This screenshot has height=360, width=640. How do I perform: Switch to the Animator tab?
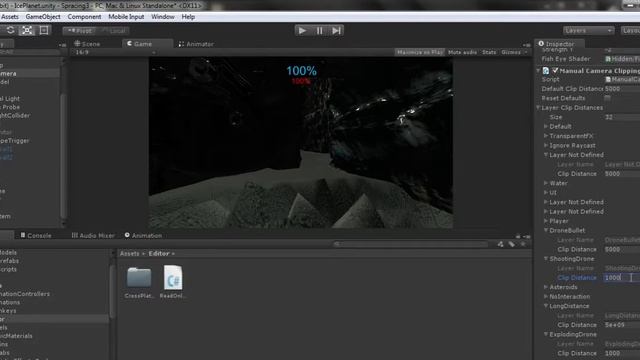[x=196, y=44]
